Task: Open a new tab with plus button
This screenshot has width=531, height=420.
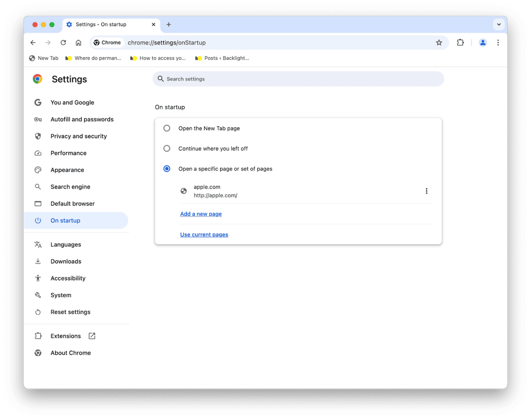Action: [x=169, y=24]
